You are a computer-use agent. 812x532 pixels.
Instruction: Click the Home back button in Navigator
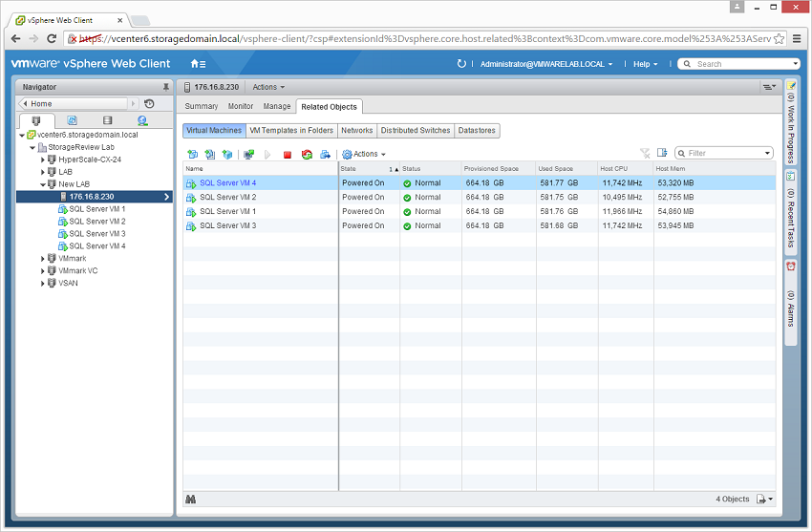[73, 103]
